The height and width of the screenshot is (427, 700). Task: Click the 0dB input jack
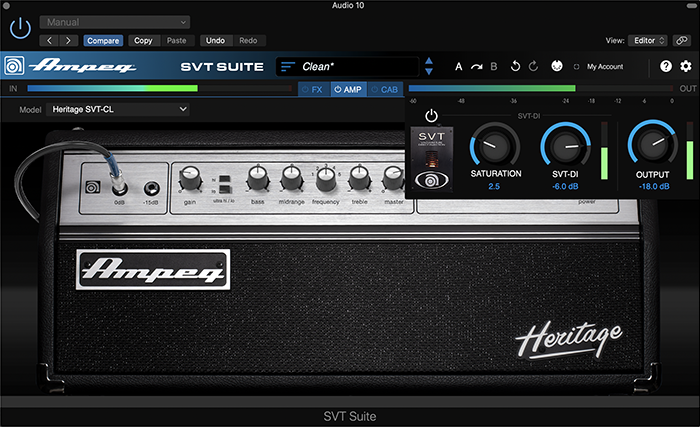pyautogui.click(x=119, y=187)
